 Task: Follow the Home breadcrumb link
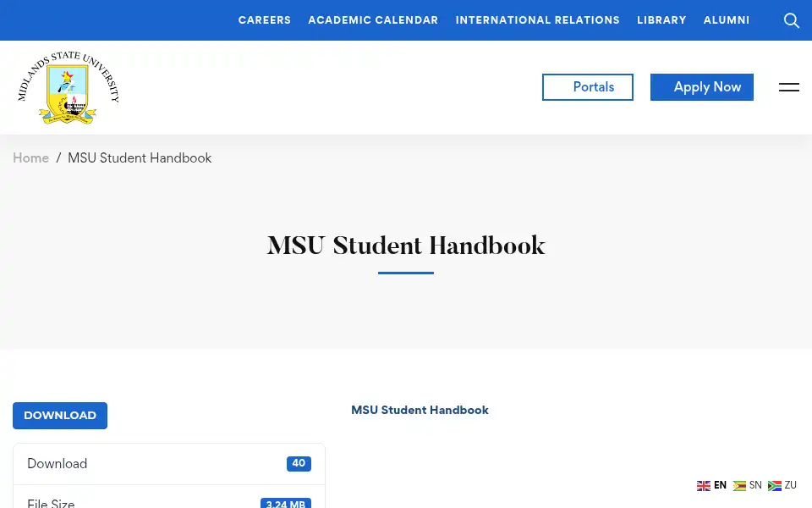[x=31, y=157]
